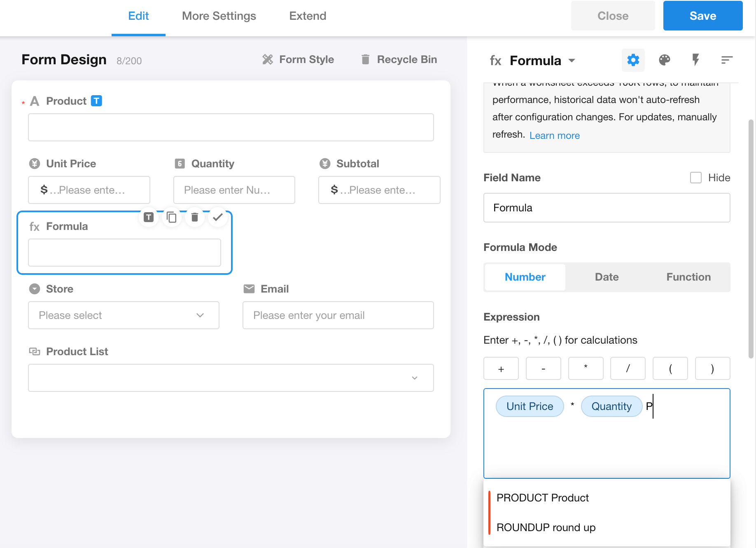This screenshot has height=548, width=756.
Task: Open the field settings gear tab
Action: click(633, 60)
